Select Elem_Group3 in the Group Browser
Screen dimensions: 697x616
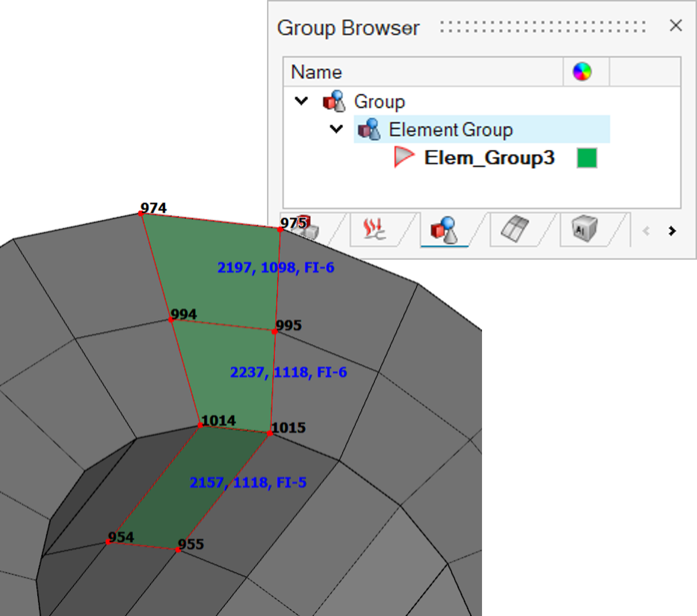(489, 158)
